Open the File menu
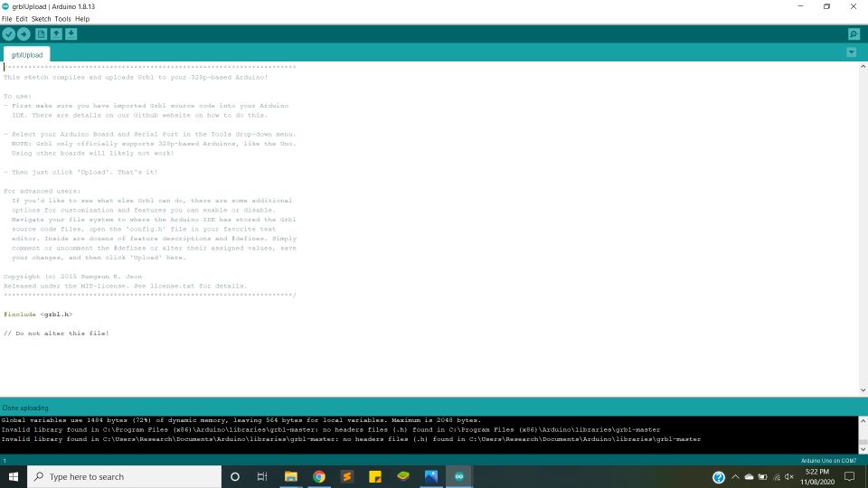Image resolution: width=868 pixels, height=488 pixels. tap(6, 19)
